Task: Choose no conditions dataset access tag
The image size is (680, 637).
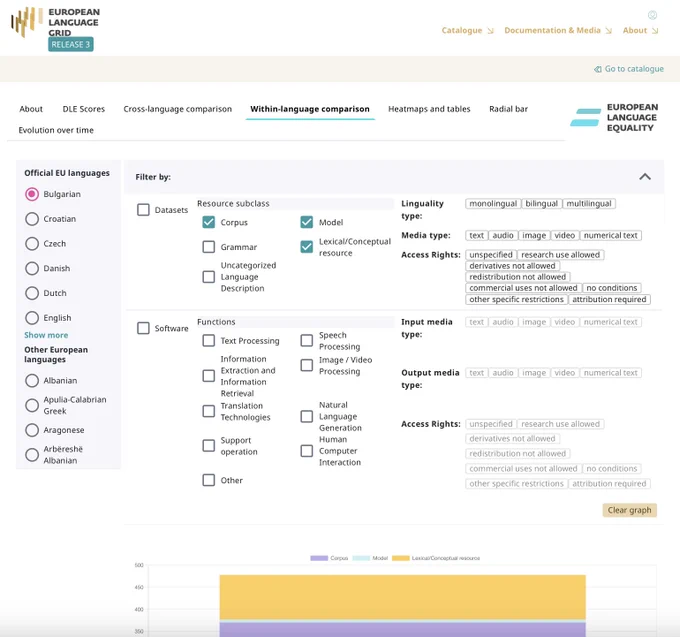Action: [611, 288]
